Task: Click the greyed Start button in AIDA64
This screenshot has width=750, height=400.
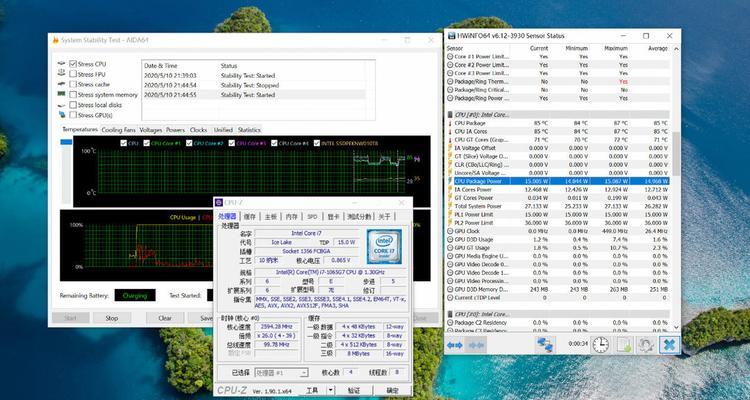Action: click(x=70, y=318)
